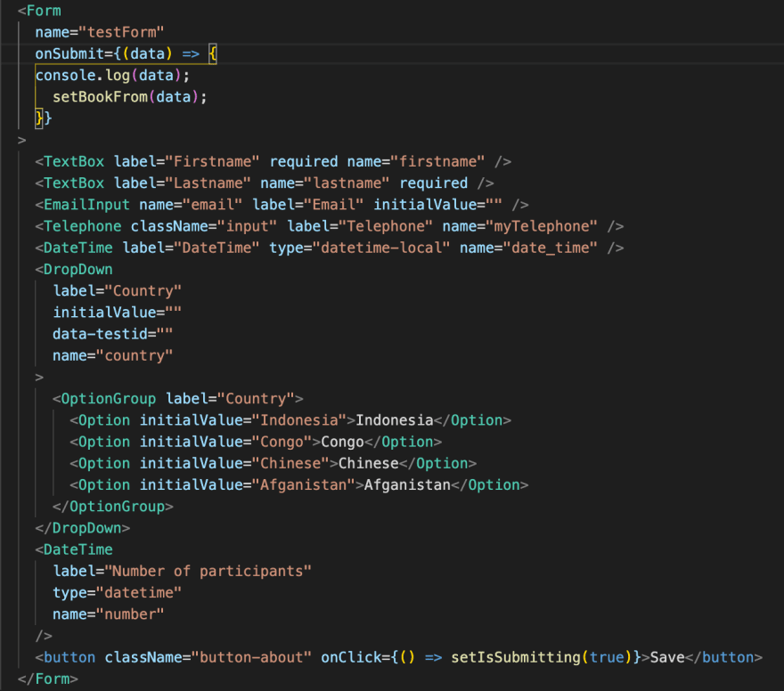Click the Telephone component tag

click(83, 226)
